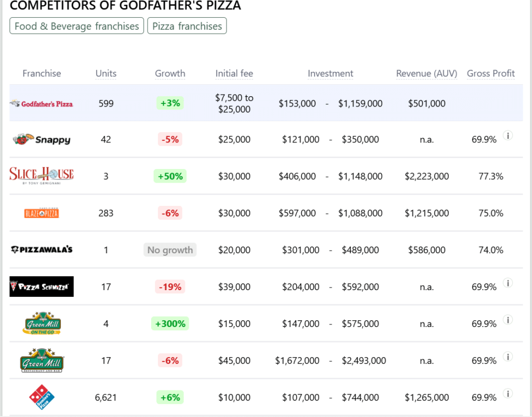This screenshot has width=532, height=417.
Task: Open the Blaze Pizza logo
Action: pyautogui.click(x=42, y=213)
